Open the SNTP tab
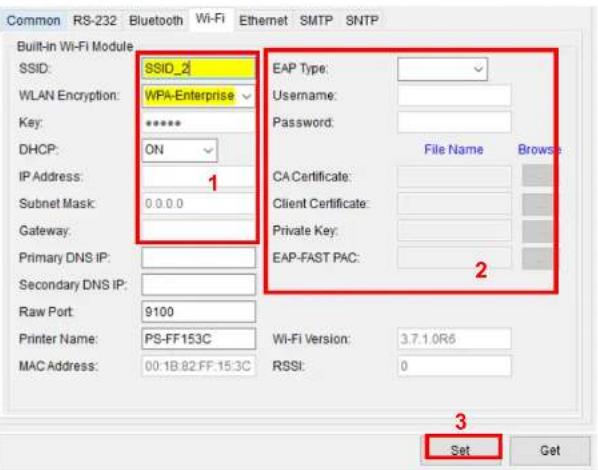Image resolution: width=598 pixels, height=470 pixels. tap(362, 20)
